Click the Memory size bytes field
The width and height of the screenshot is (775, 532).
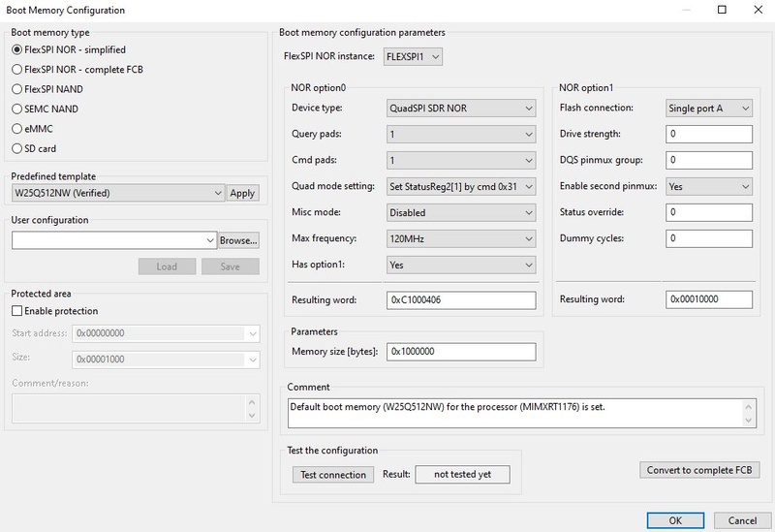click(460, 351)
